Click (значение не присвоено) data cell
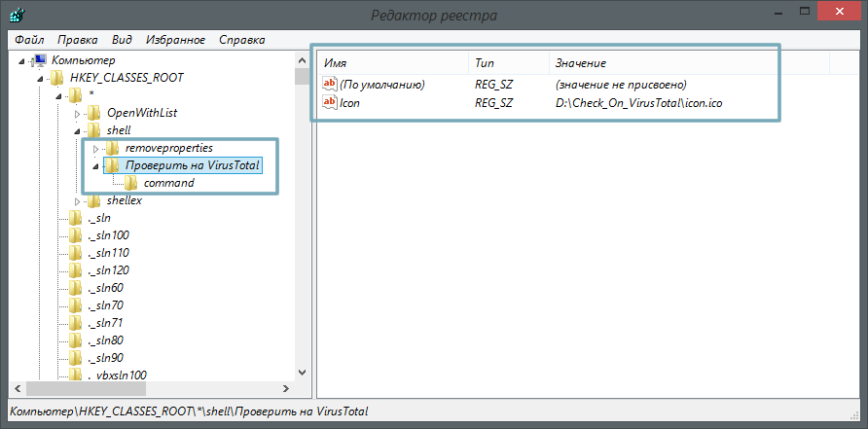Viewport: 868px width, 429px height. 621,85
